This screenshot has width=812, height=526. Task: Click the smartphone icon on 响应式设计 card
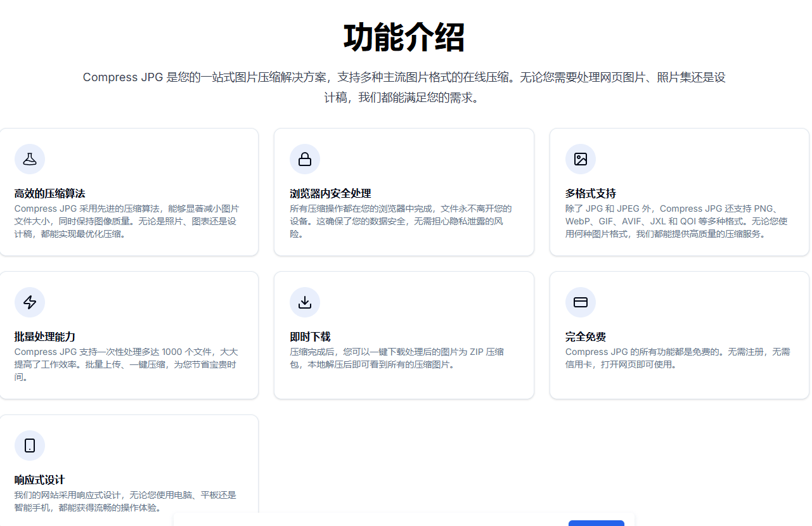(x=30, y=446)
